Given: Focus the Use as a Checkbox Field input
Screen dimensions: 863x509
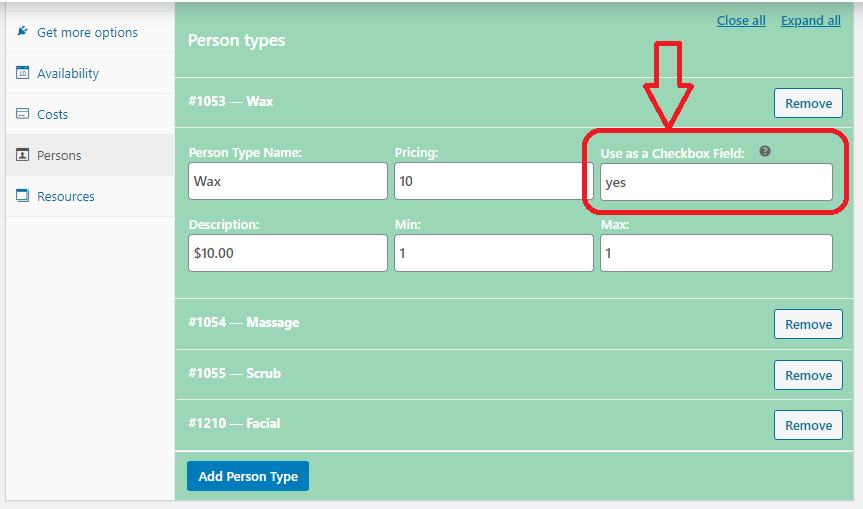Looking at the screenshot, I should click(x=716, y=182).
